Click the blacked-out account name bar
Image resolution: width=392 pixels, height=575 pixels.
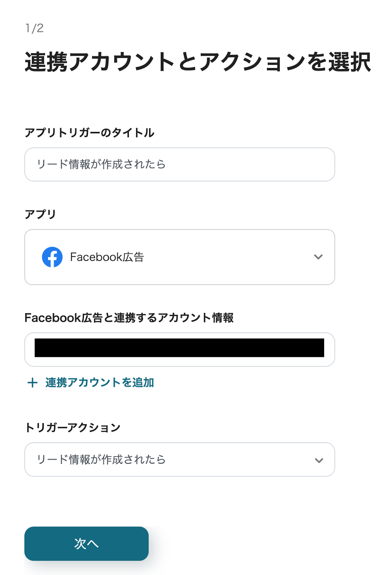(179, 348)
